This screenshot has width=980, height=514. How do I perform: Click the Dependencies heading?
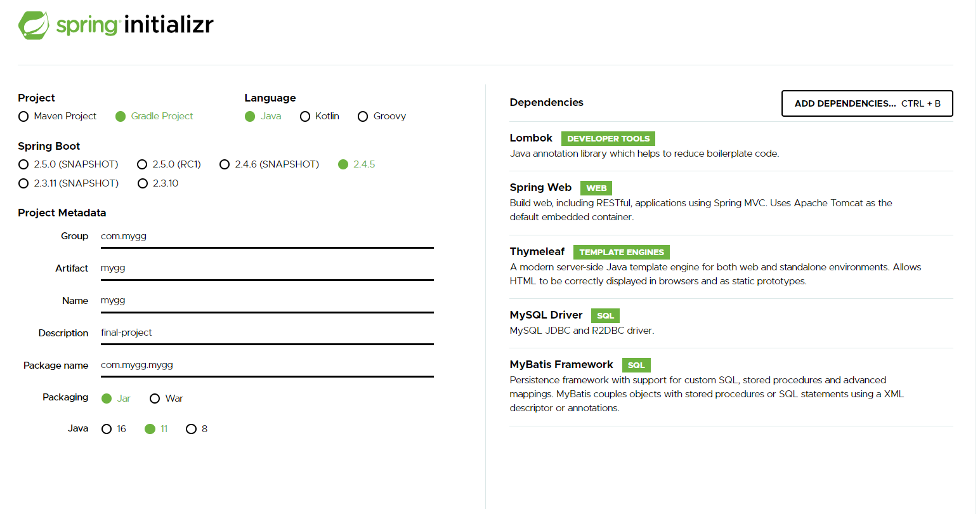point(546,102)
